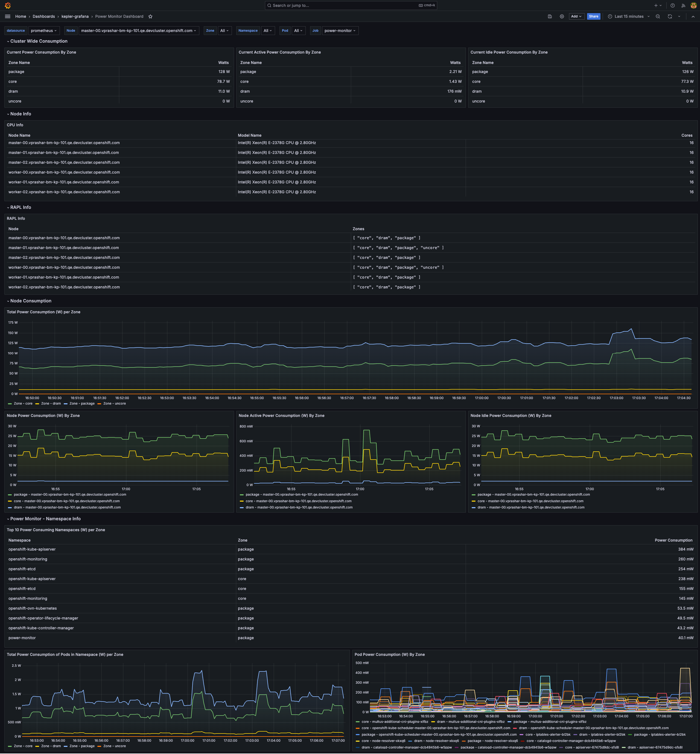Click yellow swatch of core legend in Node Power Consumption
Screen dimensions: 700x754
tap(10, 501)
